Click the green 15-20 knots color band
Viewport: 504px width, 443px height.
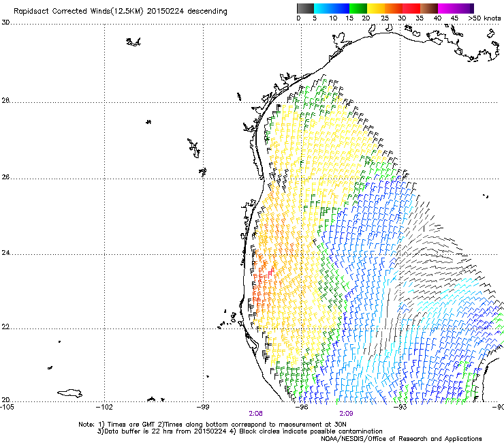point(358,8)
